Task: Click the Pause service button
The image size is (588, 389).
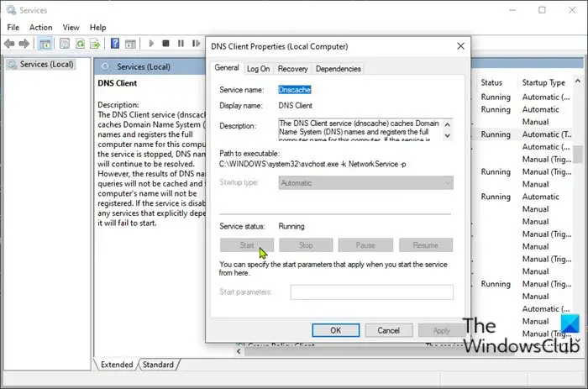Action: 365,245
